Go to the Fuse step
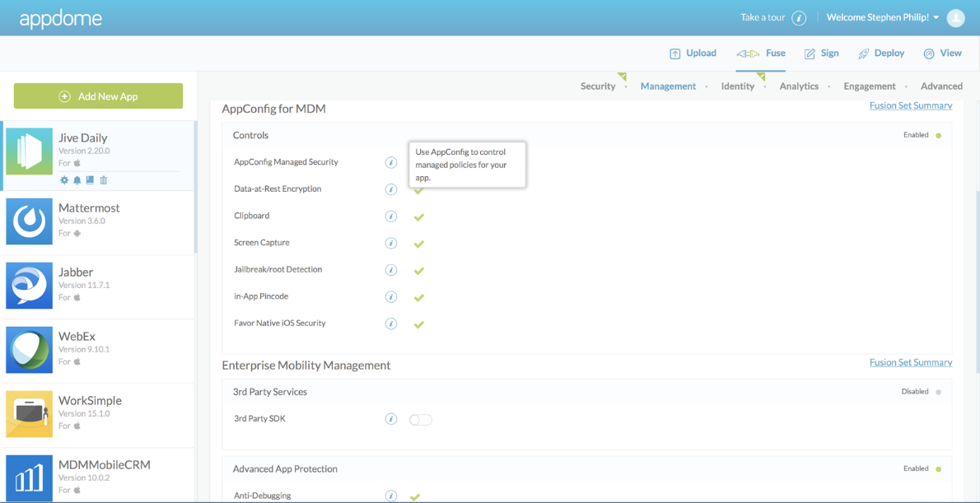The image size is (980, 503). 761,54
